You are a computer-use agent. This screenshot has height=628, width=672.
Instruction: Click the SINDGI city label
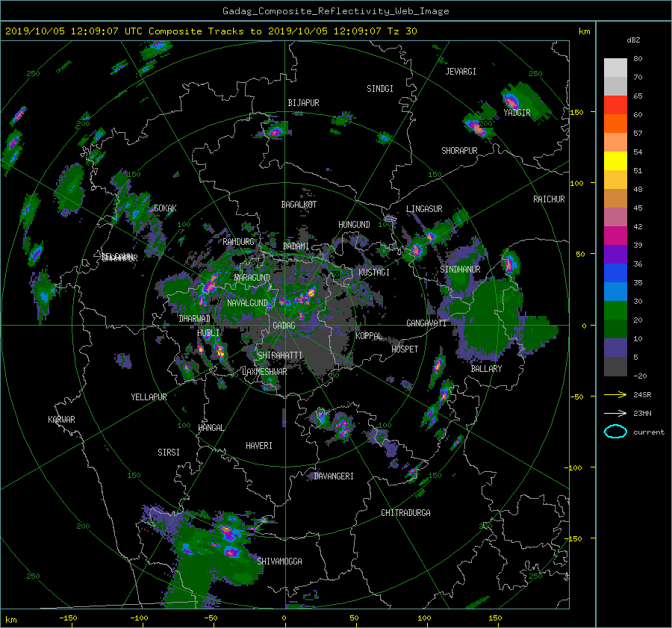[x=380, y=89]
